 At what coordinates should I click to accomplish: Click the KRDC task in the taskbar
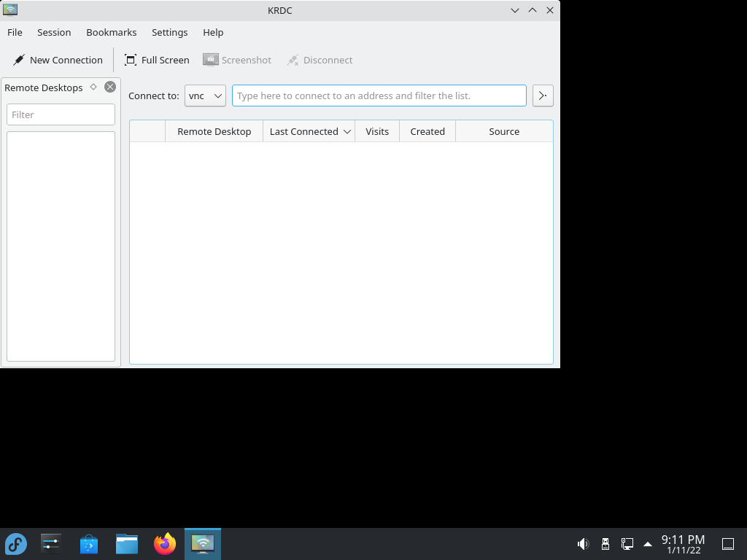pos(203,544)
